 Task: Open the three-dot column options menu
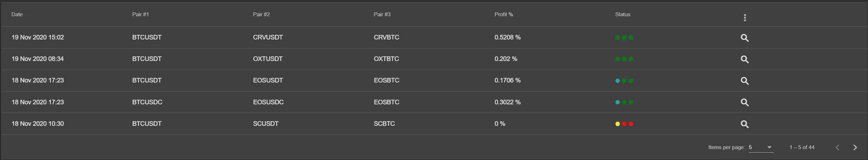pyautogui.click(x=745, y=18)
